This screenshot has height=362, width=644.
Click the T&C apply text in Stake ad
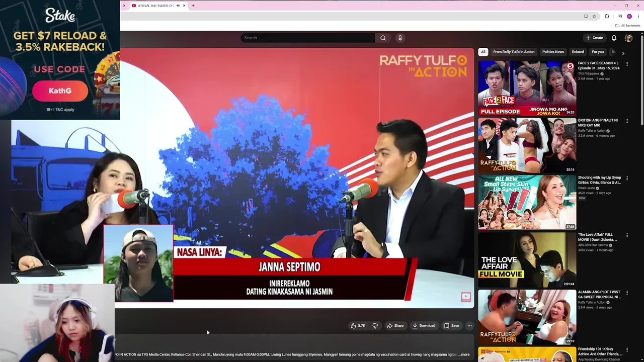tap(60, 110)
